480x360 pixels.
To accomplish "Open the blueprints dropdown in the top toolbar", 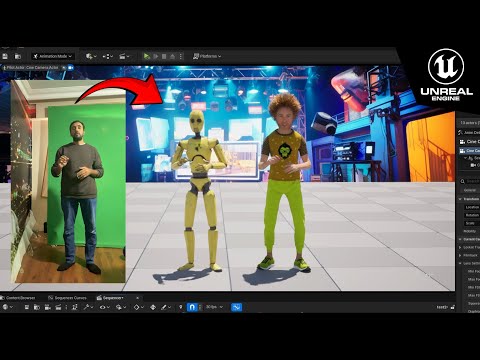I will (x=108, y=56).
